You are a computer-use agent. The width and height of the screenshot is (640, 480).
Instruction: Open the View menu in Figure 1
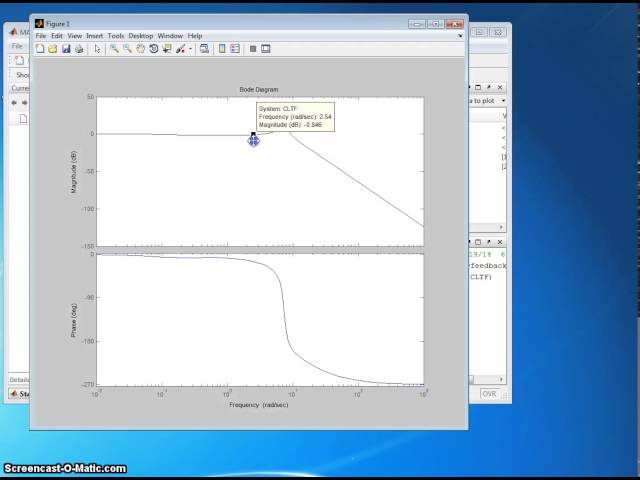75,36
